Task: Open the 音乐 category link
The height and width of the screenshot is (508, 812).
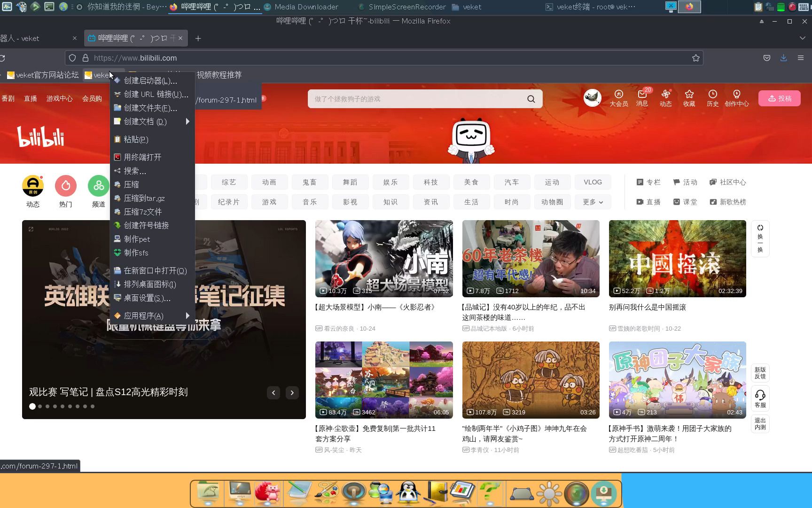Action: pyautogui.click(x=310, y=202)
